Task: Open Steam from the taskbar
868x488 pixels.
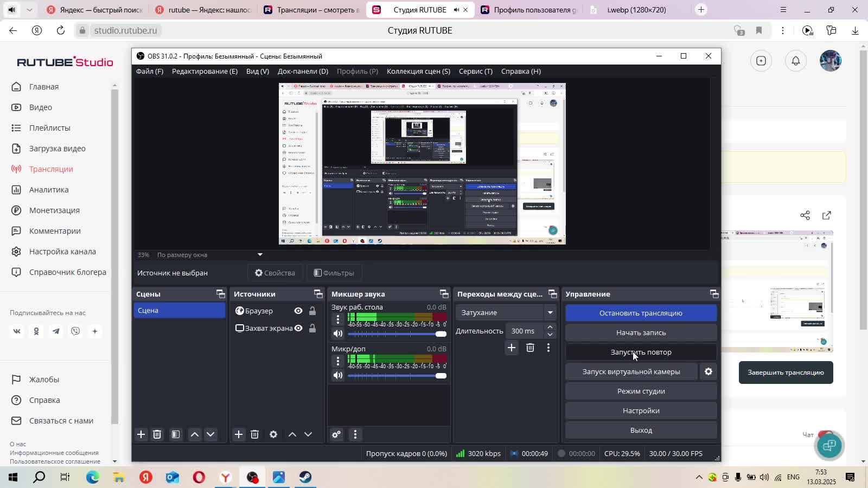Action: point(305,477)
